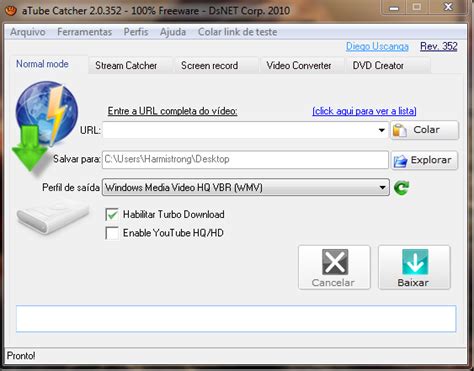Click the clipboard icon on Colar button
Screen dimensions: 474x371
400,130
